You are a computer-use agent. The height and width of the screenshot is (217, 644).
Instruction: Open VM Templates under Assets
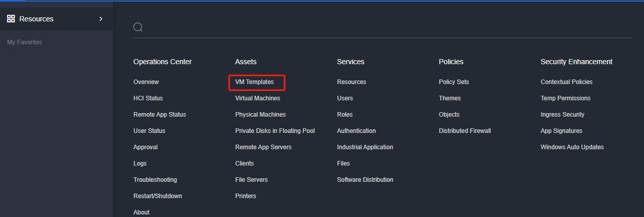pyautogui.click(x=255, y=82)
